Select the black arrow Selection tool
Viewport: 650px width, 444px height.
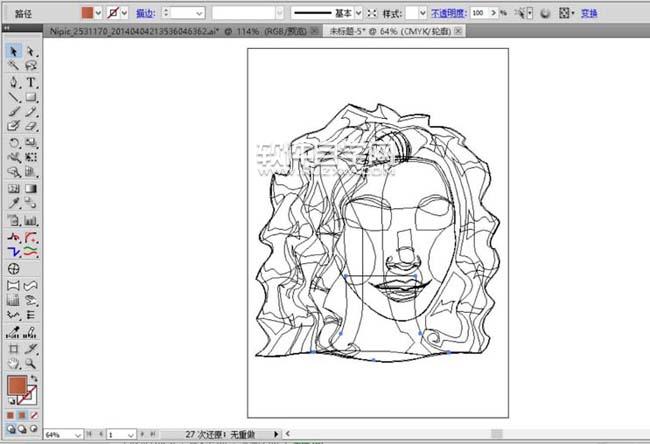coord(14,51)
